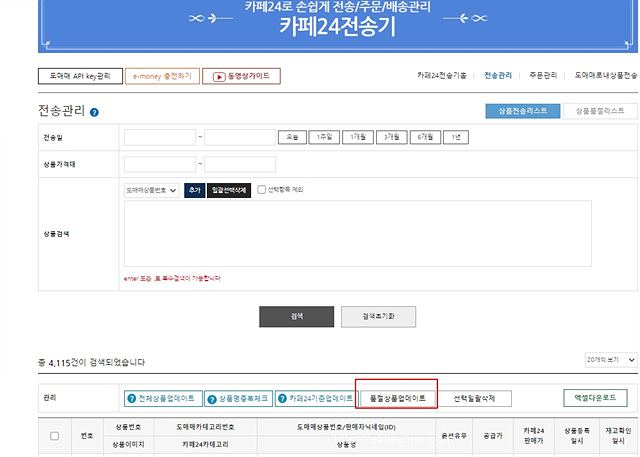
Task: Click the question icon on 상품명중복체크
Action: tap(212, 399)
